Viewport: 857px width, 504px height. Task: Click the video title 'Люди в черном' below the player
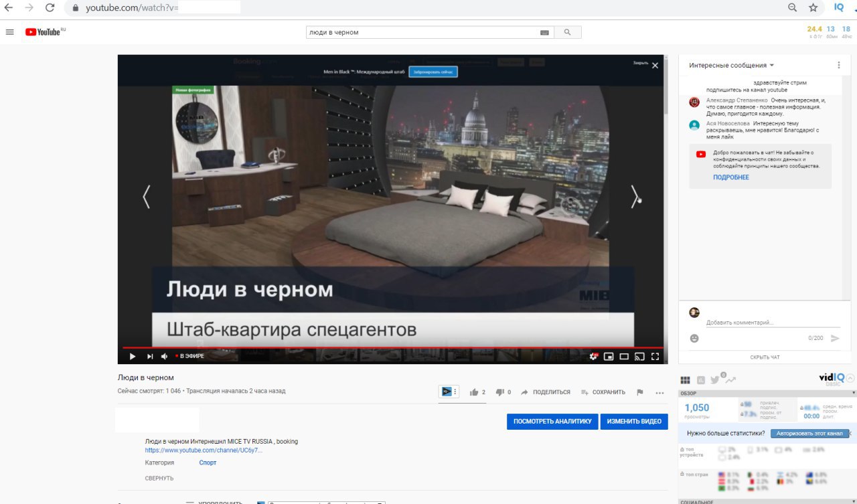click(146, 377)
